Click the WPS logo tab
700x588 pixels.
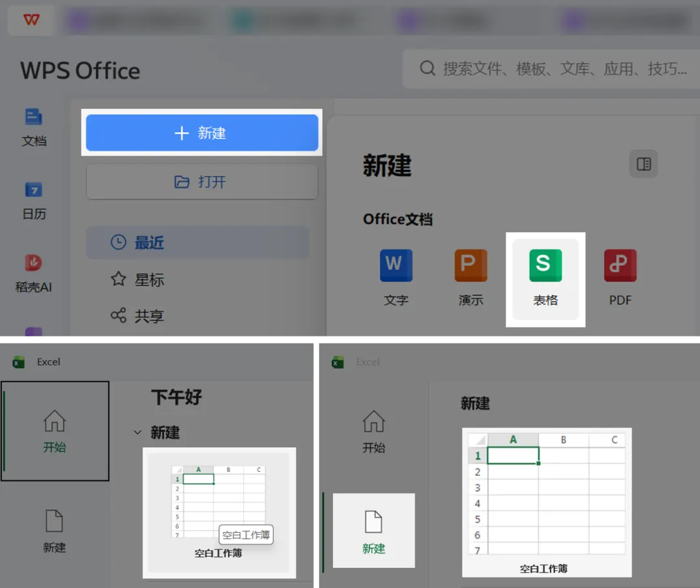point(31,19)
